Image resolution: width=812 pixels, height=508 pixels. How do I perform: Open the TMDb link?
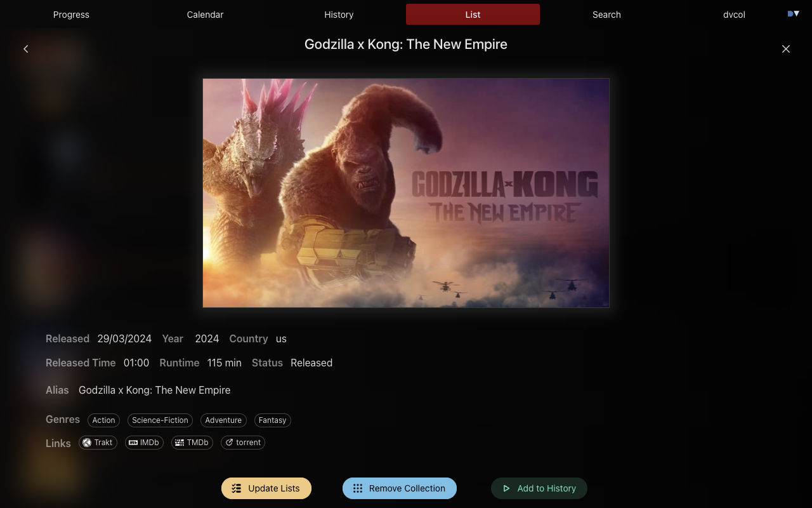coord(192,443)
